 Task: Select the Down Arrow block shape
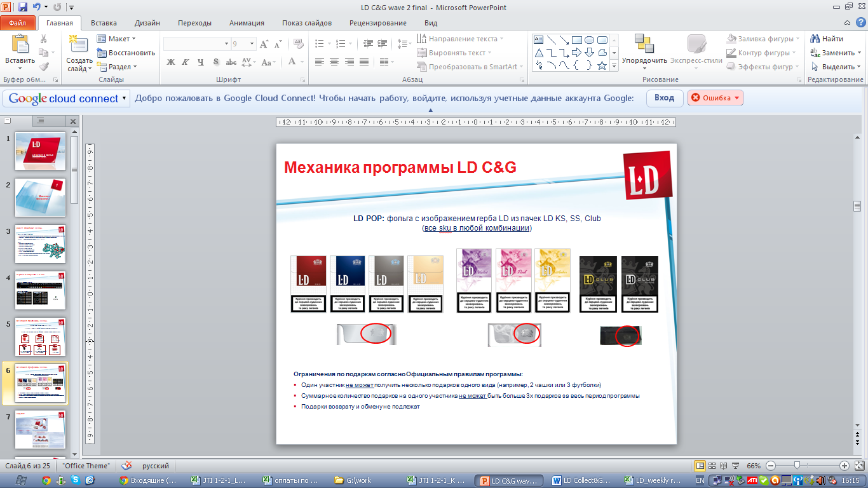pyautogui.click(x=590, y=53)
